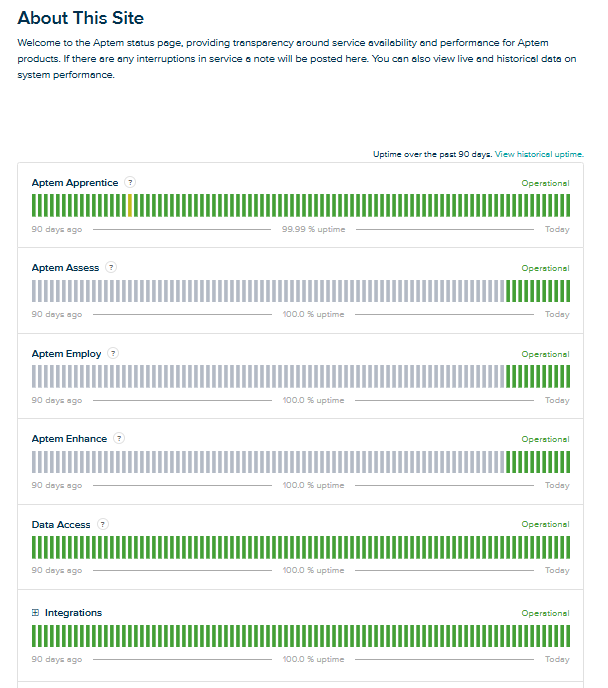Viewport: 608px width, 688px height.
Task: Click the first green bar in Aptem Assess
Action: (x=508, y=291)
